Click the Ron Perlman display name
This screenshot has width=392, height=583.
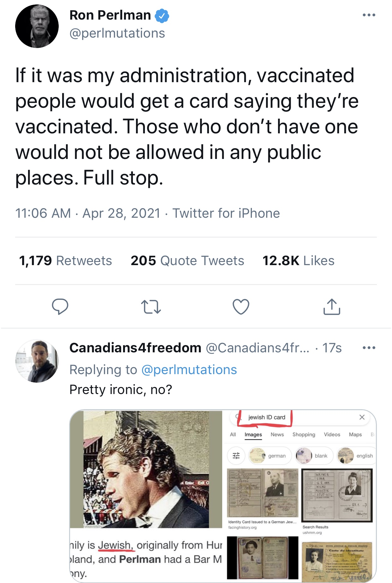tap(110, 15)
